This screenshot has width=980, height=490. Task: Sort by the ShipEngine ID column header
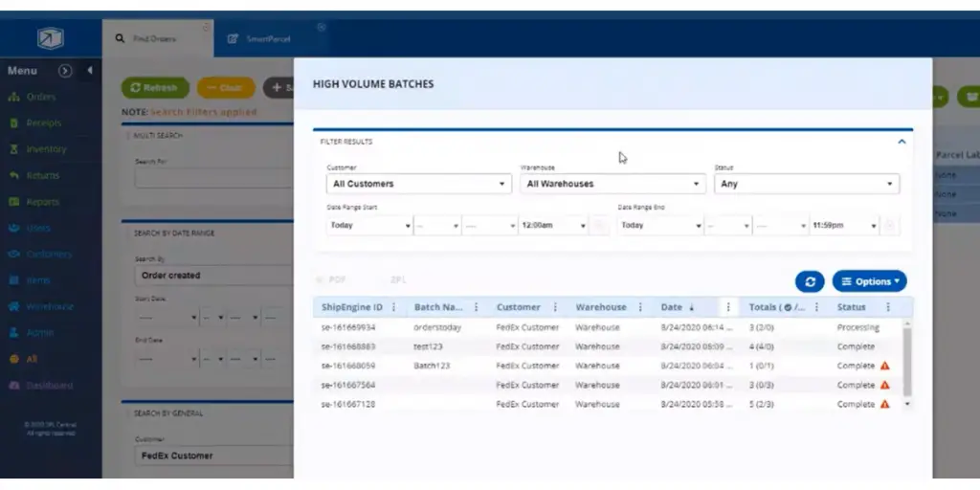tap(352, 307)
